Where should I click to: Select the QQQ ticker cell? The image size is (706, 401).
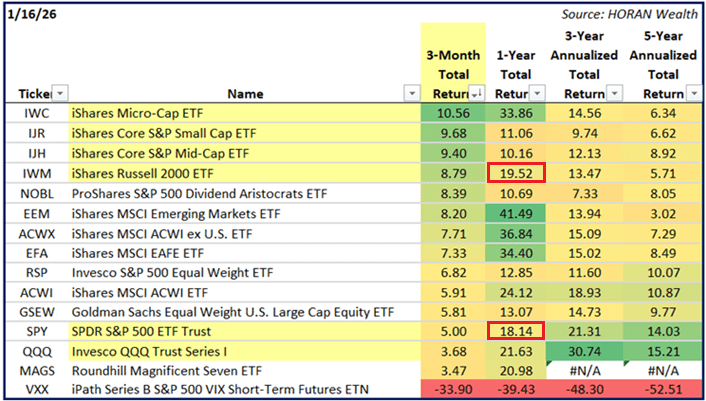37,351
